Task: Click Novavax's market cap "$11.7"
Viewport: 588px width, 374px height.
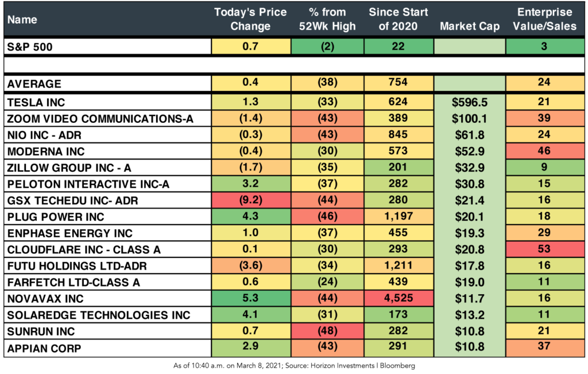Action: tap(470, 299)
